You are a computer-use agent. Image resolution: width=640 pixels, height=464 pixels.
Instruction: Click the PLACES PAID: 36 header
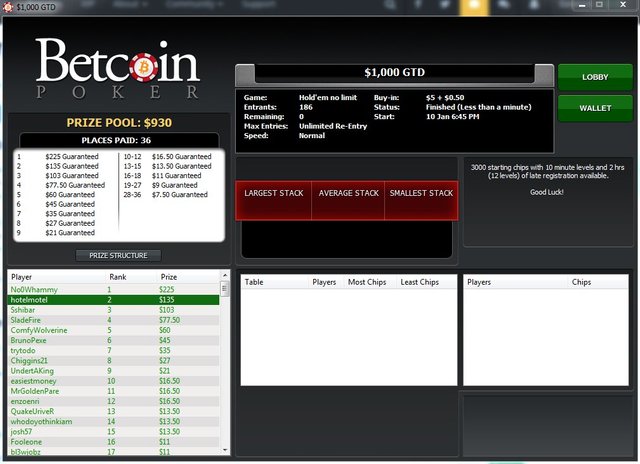point(116,140)
